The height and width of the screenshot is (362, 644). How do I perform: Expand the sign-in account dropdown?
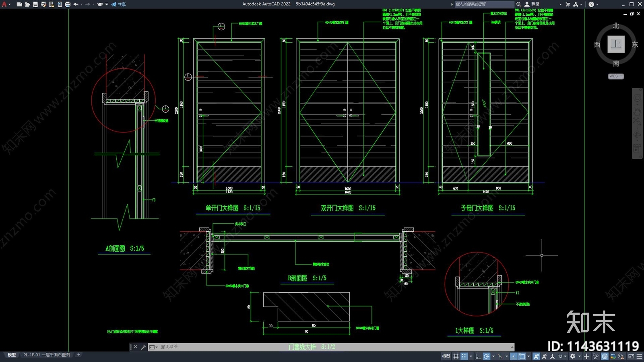click(x=560, y=4)
